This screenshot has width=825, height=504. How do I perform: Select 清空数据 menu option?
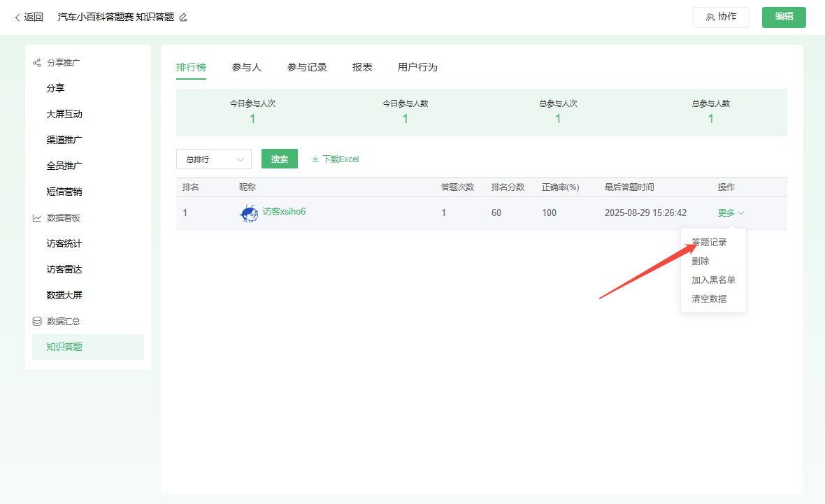pos(709,298)
